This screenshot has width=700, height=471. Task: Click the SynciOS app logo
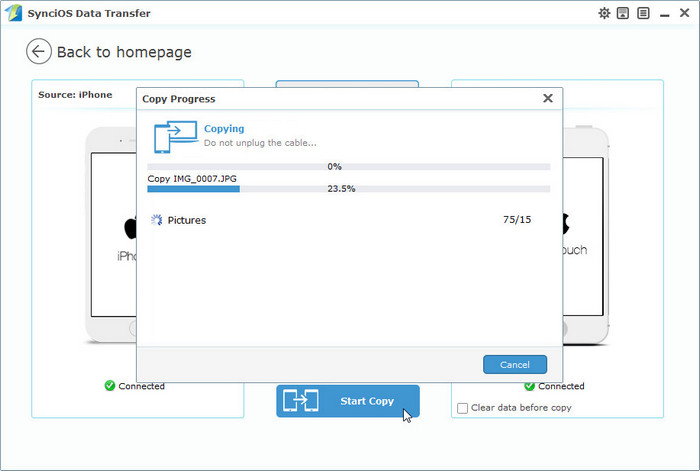13,13
